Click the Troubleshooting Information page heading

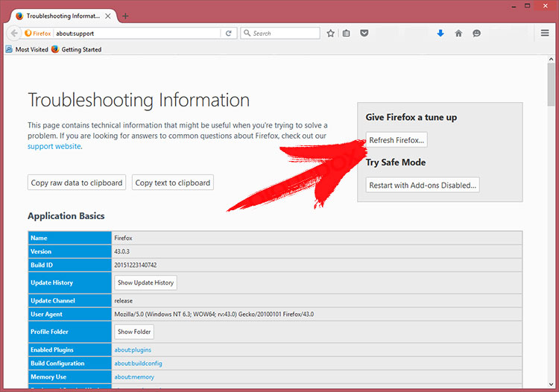point(139,100)
